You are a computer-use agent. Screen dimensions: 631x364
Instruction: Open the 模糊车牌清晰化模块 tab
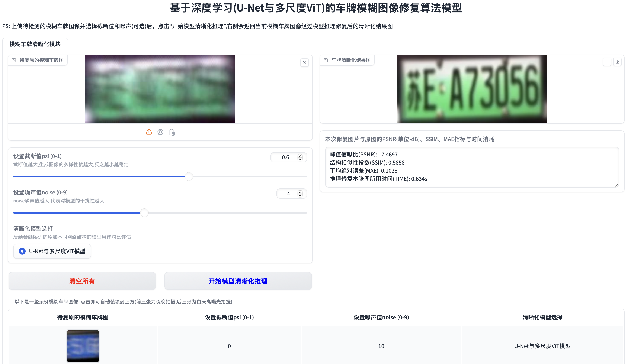(35, 44)
